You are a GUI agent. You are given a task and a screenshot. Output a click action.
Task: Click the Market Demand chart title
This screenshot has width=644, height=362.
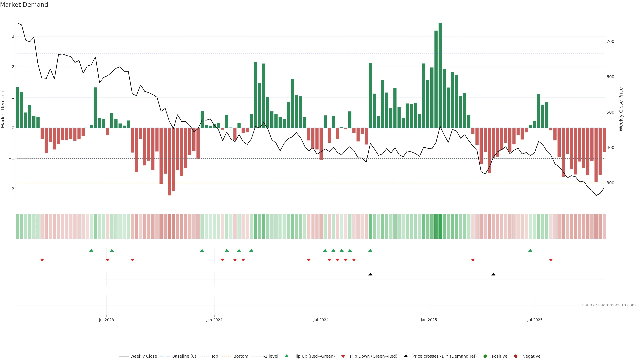[x=24, y=5]
